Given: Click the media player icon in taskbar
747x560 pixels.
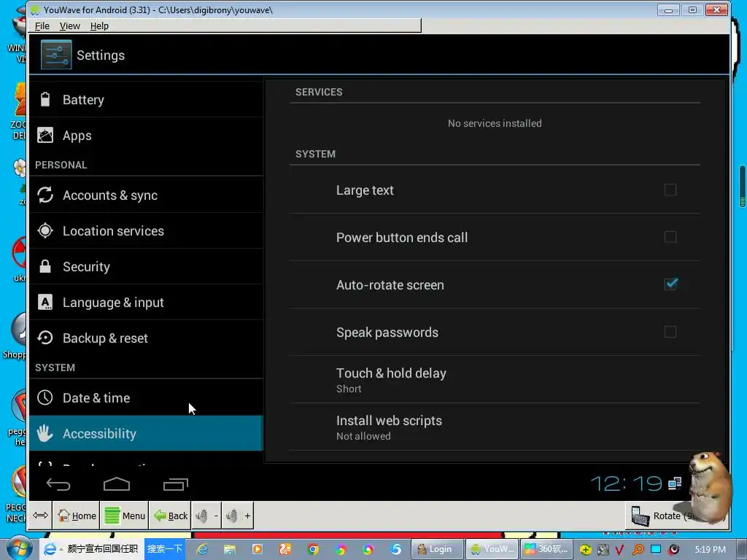Looking at the screenshot, I should click(x=258, y=549).
